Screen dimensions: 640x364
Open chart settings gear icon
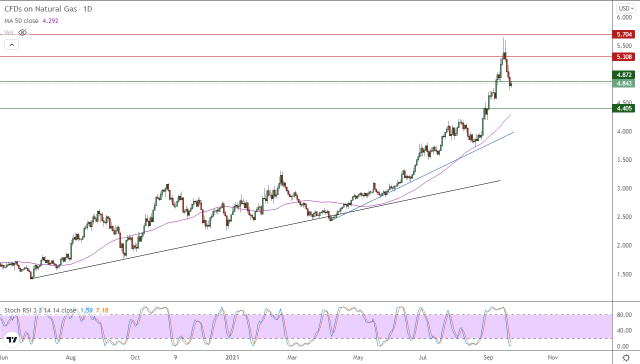[x=626, y=357]
